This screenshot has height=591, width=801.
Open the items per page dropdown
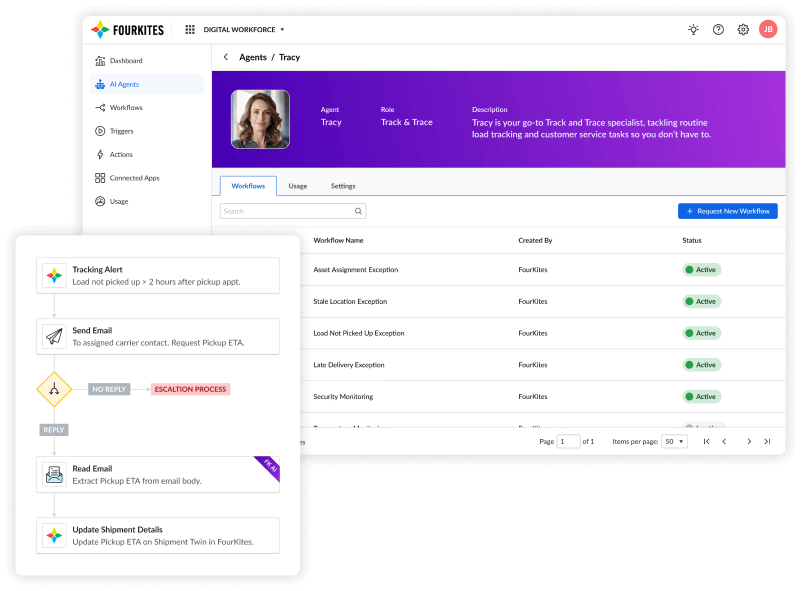pos(674,441)
